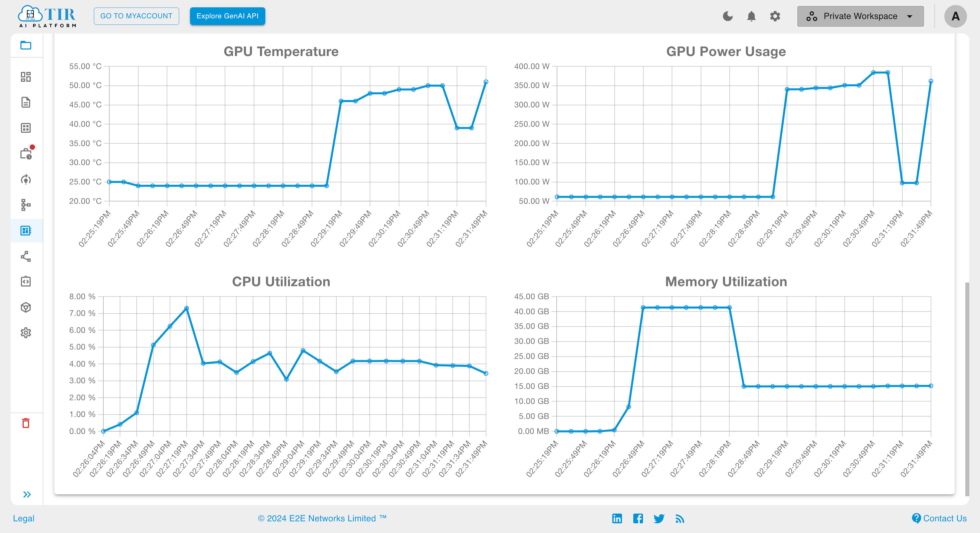Click the Contact Us link

click(940, 518)
